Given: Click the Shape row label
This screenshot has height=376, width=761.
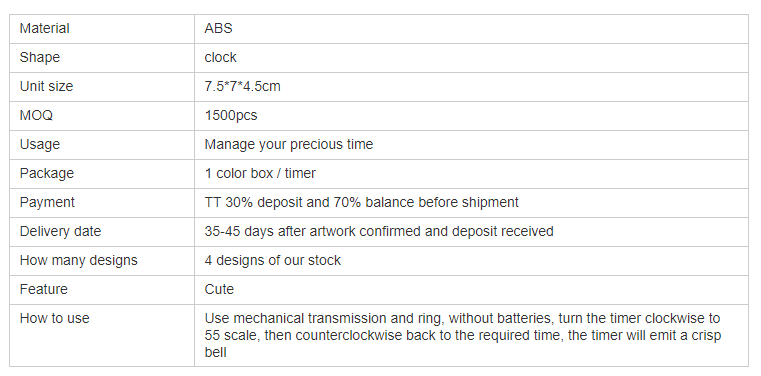Looking at the screenshot, I should [40, 57].
